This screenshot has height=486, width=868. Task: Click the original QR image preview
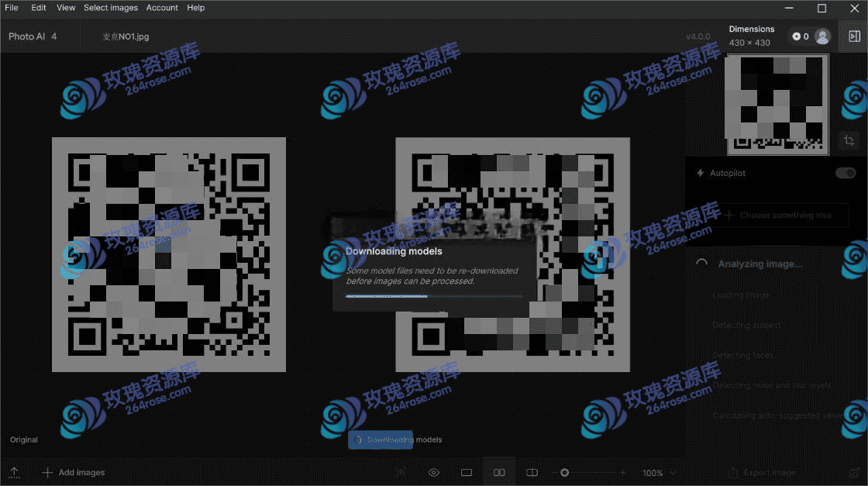pos(169,254)
